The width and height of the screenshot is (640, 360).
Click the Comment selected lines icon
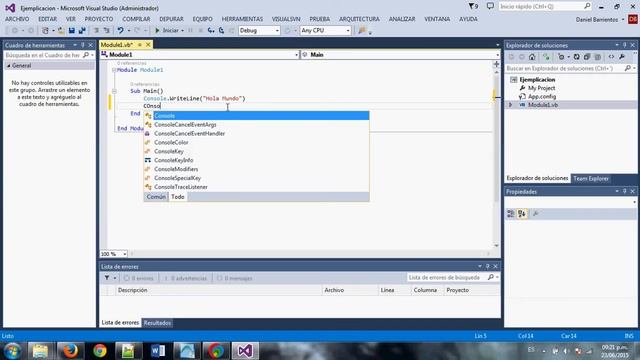[96, 31]
